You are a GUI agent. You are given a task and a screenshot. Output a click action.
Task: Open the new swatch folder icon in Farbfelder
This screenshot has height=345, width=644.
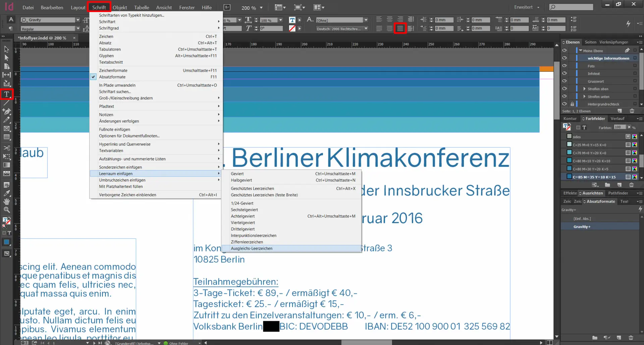608,185
